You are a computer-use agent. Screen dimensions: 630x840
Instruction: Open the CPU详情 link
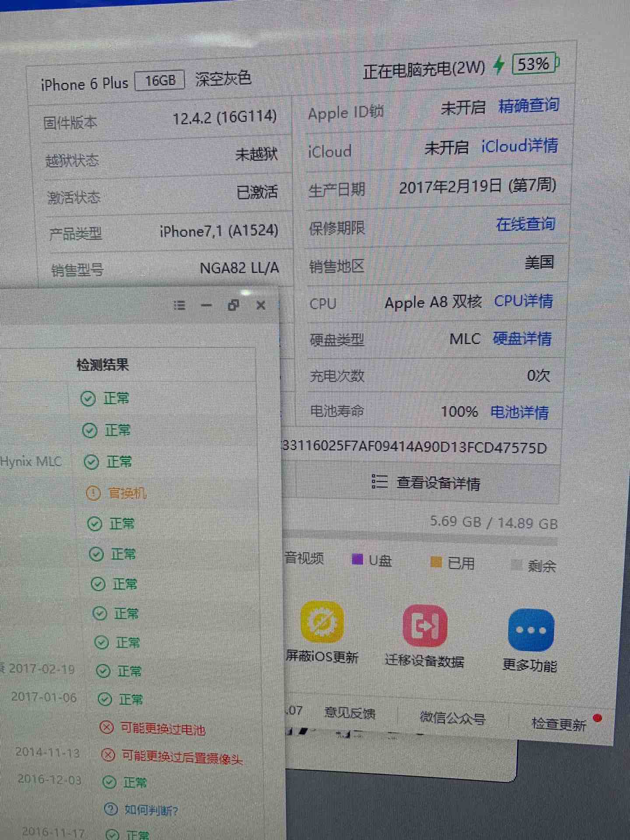click(523, 301)
